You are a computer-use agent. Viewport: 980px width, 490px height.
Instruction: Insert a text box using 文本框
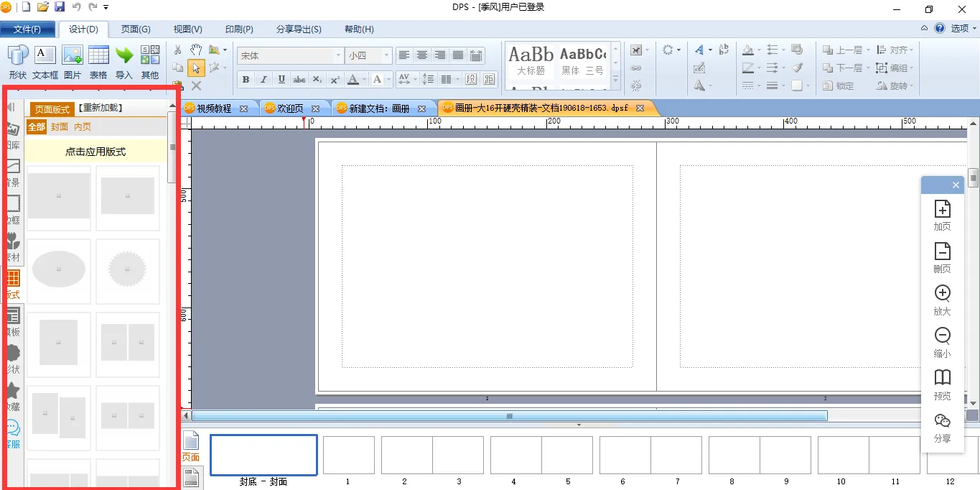[45, 62]
